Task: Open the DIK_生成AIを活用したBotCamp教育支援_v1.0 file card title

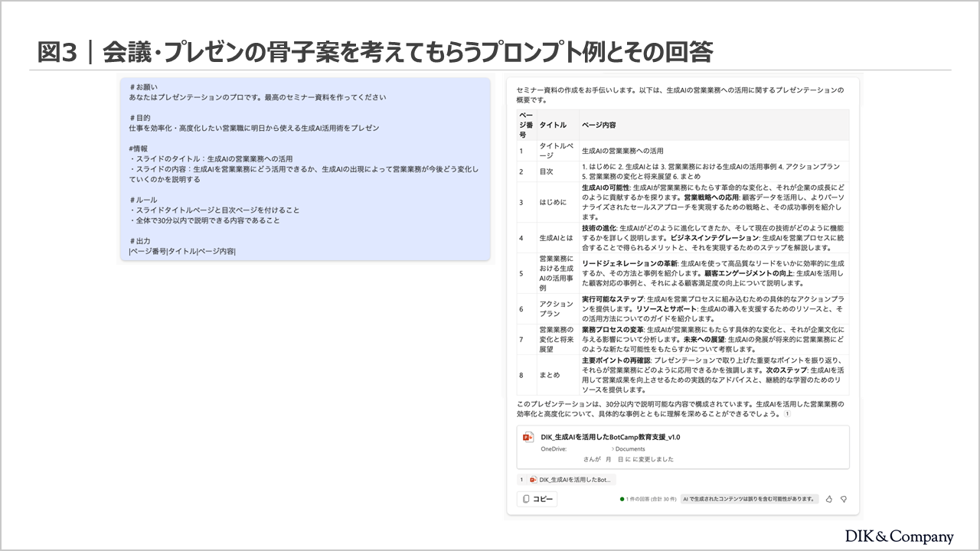Action: pyautogui.click(x=609, y=438)
